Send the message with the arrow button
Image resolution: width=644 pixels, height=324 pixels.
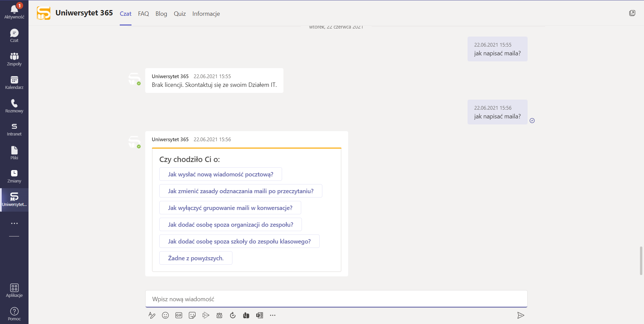pyautogui.click(x=521, y=315)
